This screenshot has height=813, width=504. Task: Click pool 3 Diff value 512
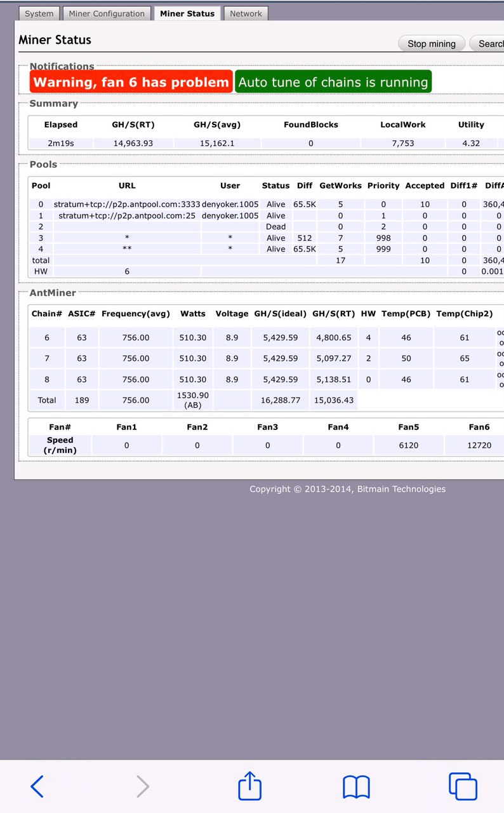pyautogui.click(x=305, y=238)
